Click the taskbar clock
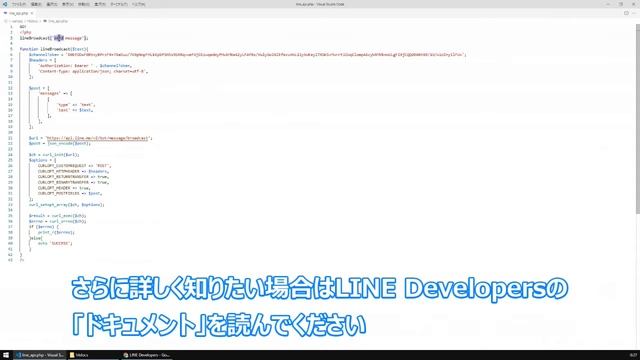Viewport: 640px width, 360px height. [633, 355]
